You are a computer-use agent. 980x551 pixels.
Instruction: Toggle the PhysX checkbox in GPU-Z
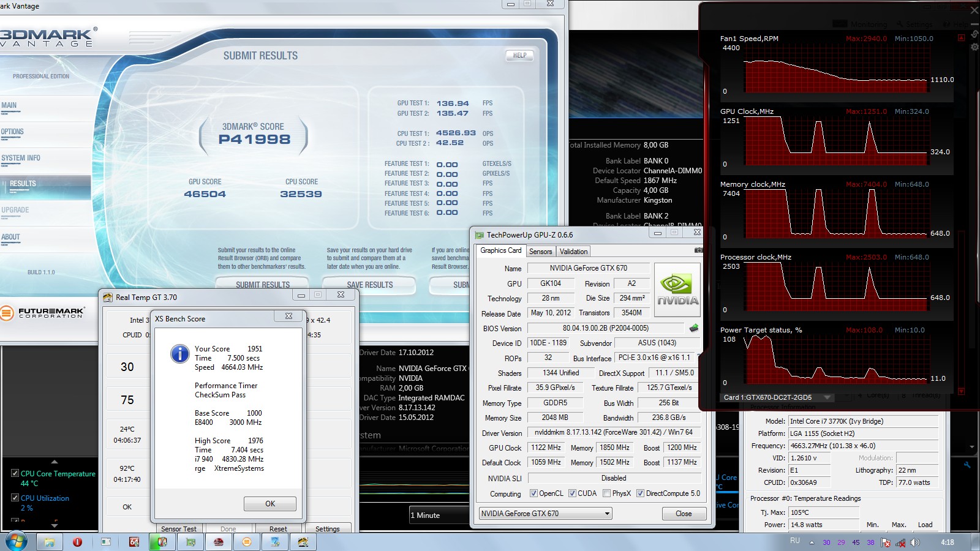coord(606,493)
